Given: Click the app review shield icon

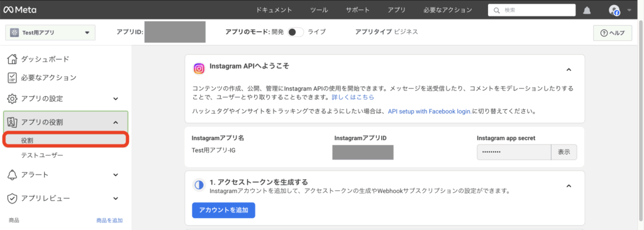Looking at the screenshot, I should pyautogui.click(x=13, y=199).
